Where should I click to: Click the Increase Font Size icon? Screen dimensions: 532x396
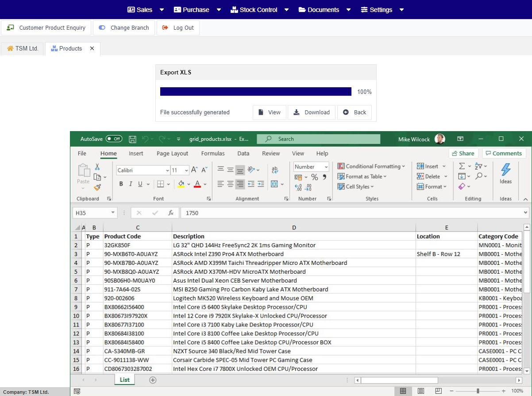pyautogui.click(x=194, y=170)
